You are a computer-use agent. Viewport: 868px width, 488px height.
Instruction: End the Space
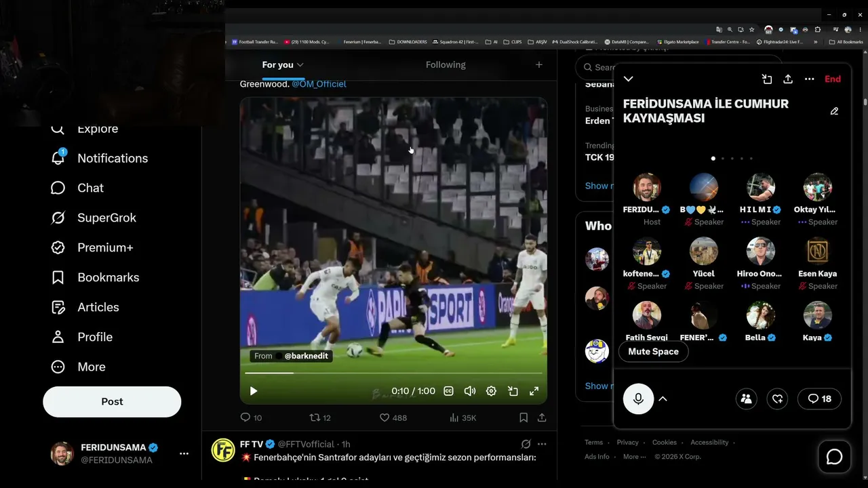(x=833, y=79)
